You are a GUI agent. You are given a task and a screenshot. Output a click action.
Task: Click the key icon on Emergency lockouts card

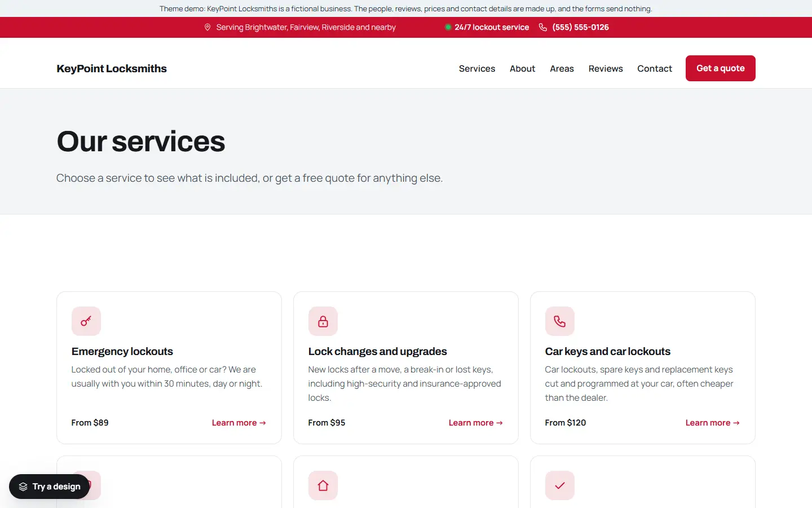pos(86,321)
